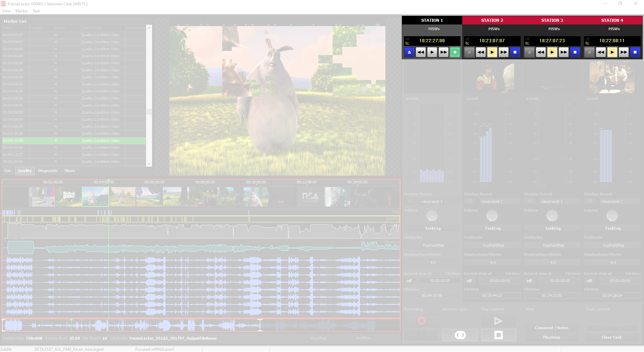
Task: Stop the Station 3 deck
Action: [x=575, y=52]
